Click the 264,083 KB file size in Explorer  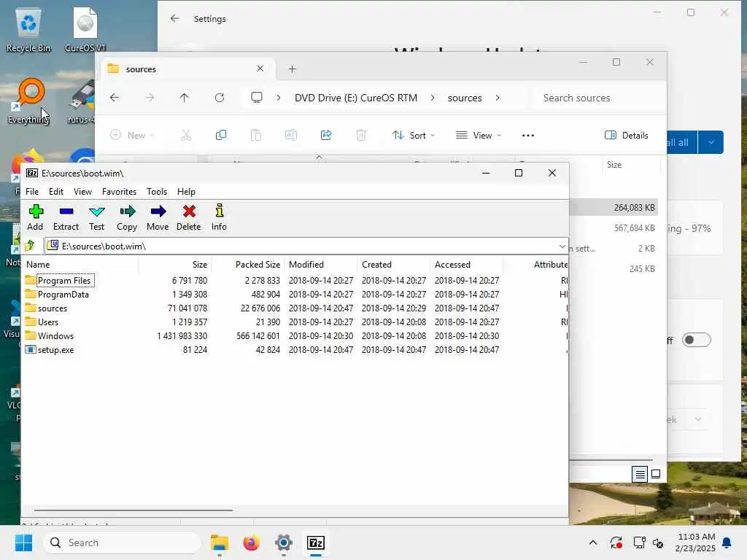pos(634,208)
